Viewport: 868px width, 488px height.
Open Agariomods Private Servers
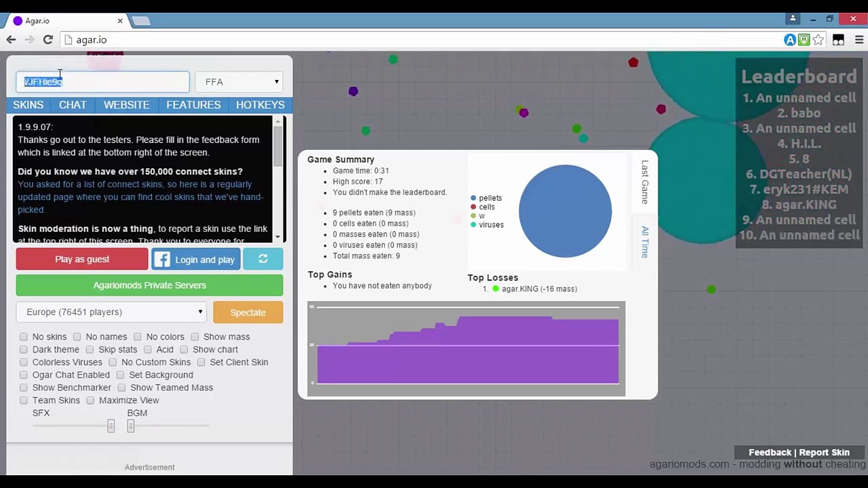[x=149, y=285]
